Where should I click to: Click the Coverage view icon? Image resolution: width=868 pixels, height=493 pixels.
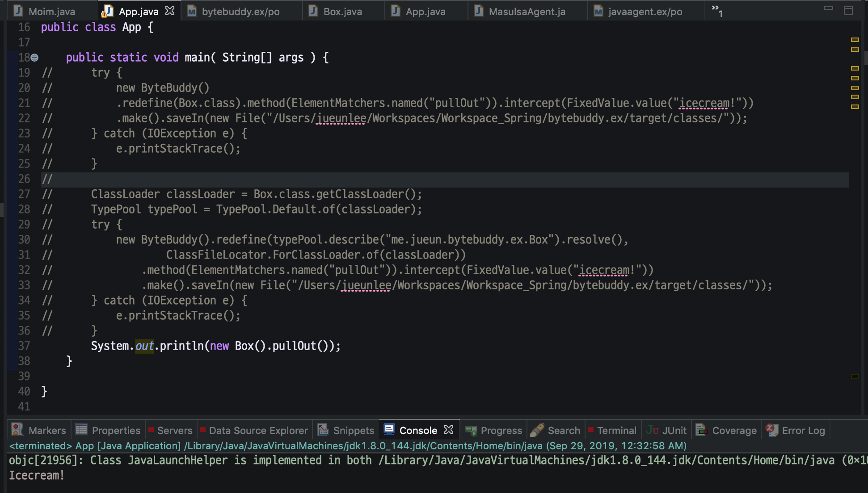point(701,430)
